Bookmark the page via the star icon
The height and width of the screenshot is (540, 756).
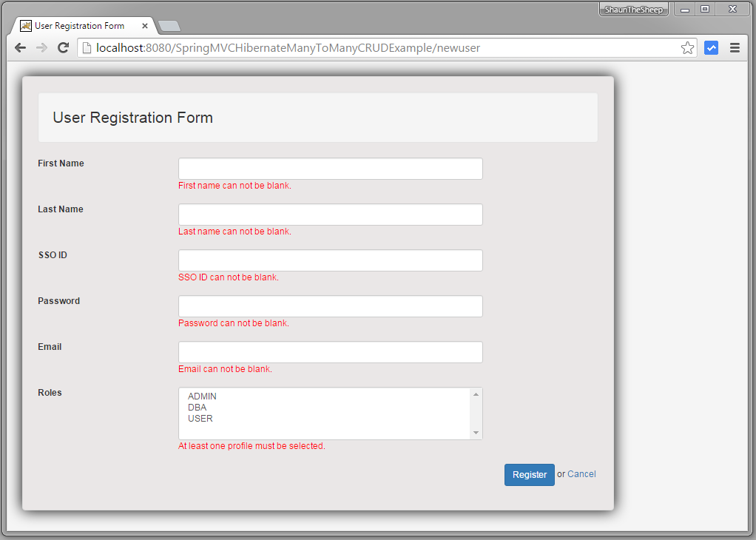coord(687,47)
